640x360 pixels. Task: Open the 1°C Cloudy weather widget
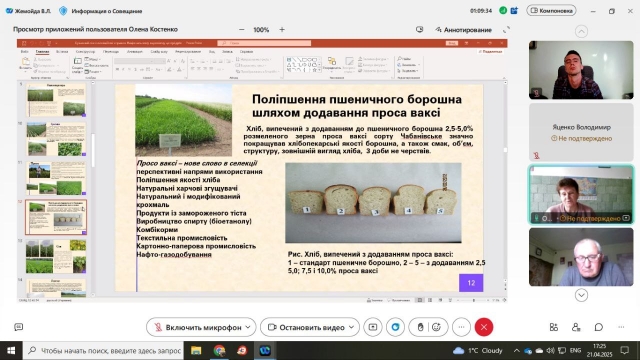(478, 351)
